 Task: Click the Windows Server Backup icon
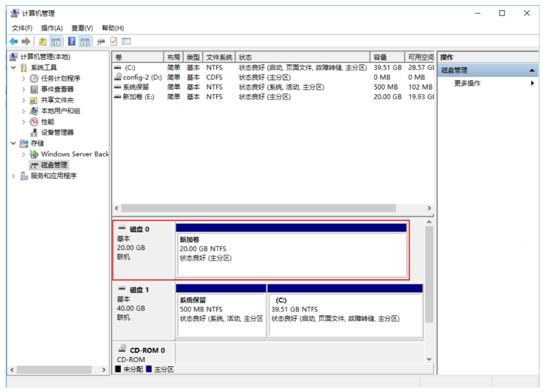point(34,154)
